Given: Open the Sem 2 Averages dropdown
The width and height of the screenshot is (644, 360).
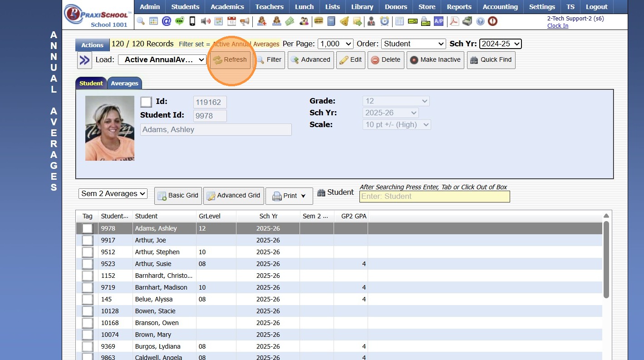Looking at the screenshot, I should pos(113,194).
